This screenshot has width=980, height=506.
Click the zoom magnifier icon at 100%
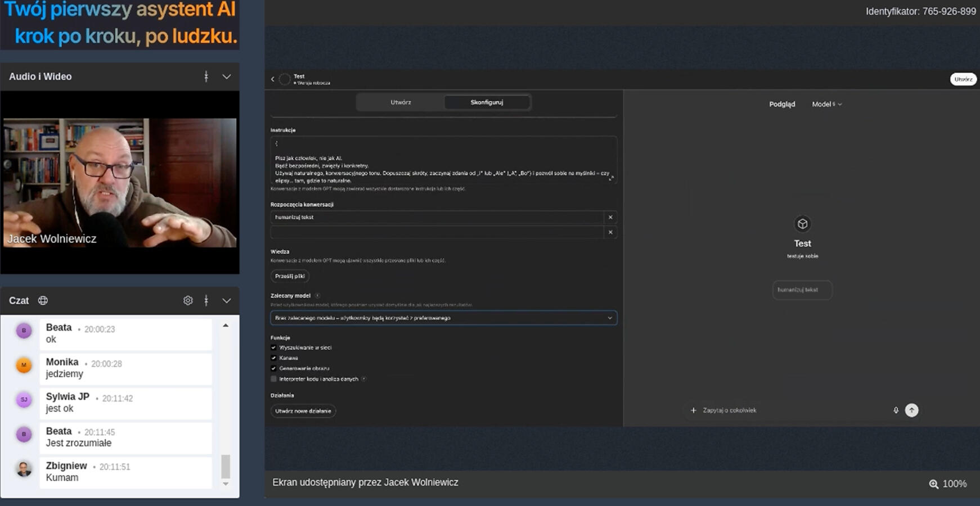tap(933, 484)
